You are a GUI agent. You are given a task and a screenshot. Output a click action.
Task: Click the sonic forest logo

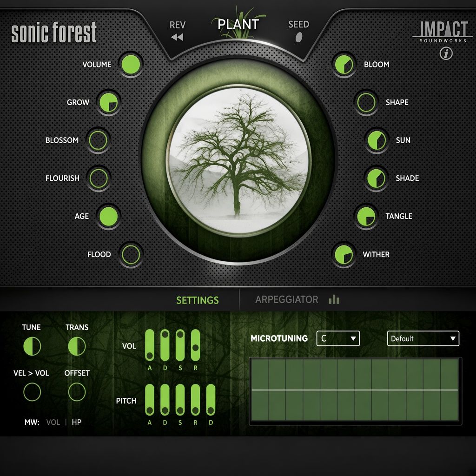click(54, 32)
